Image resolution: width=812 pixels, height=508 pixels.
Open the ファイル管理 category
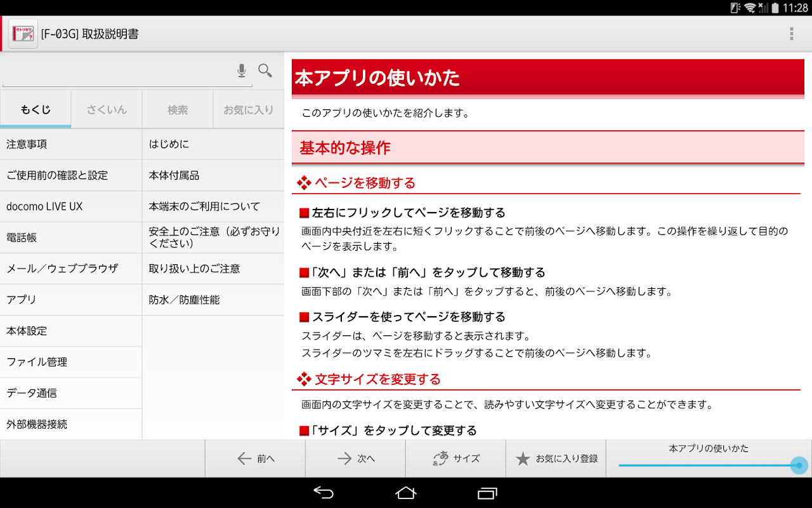point(71,362)
